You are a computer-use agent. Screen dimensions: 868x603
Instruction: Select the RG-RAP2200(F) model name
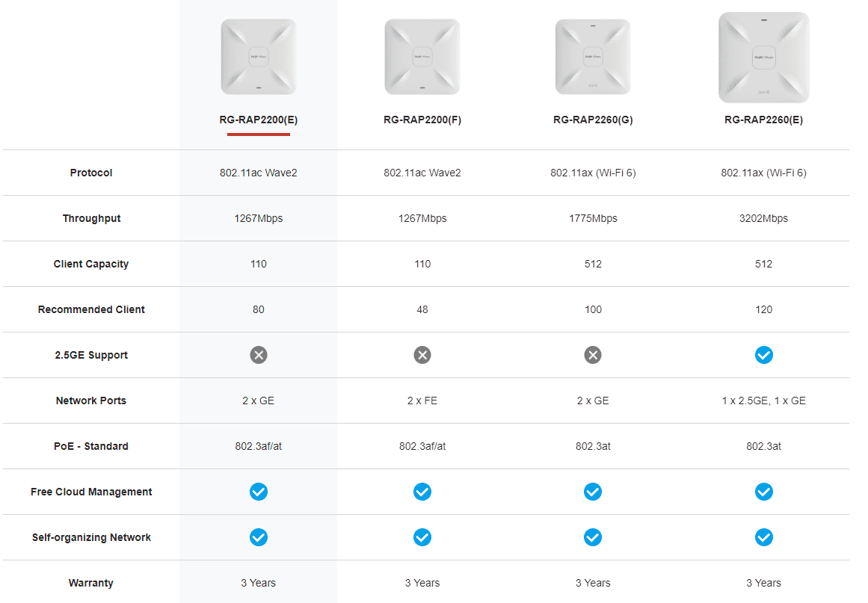[x=422, y=120]
